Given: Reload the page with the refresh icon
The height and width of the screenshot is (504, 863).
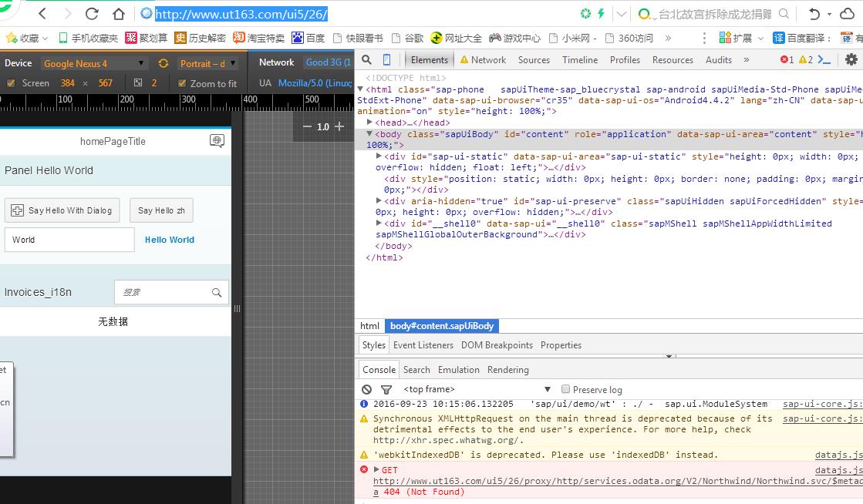Looking at the screenshot, I should (x=92, y=14).
